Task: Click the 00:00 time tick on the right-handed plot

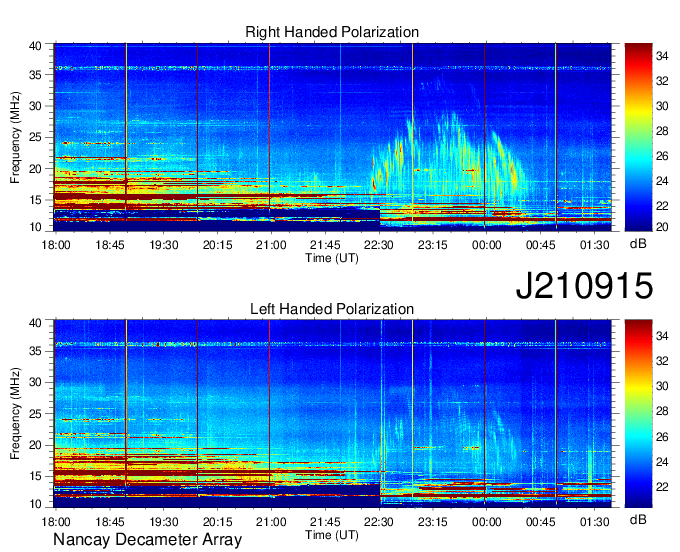Action: pyautogui.click(x=486, y=245)
